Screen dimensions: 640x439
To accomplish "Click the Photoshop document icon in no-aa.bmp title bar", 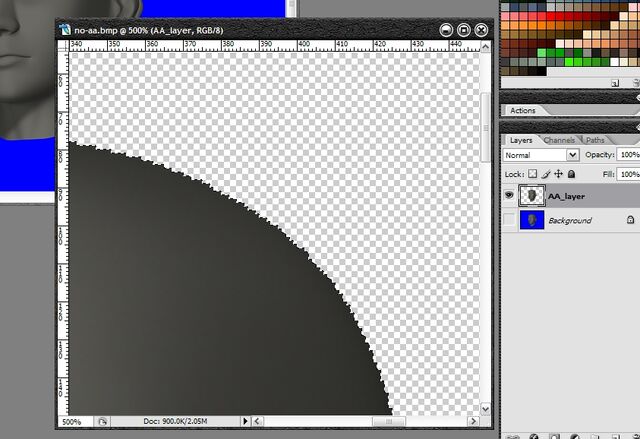I will [65, 30].
